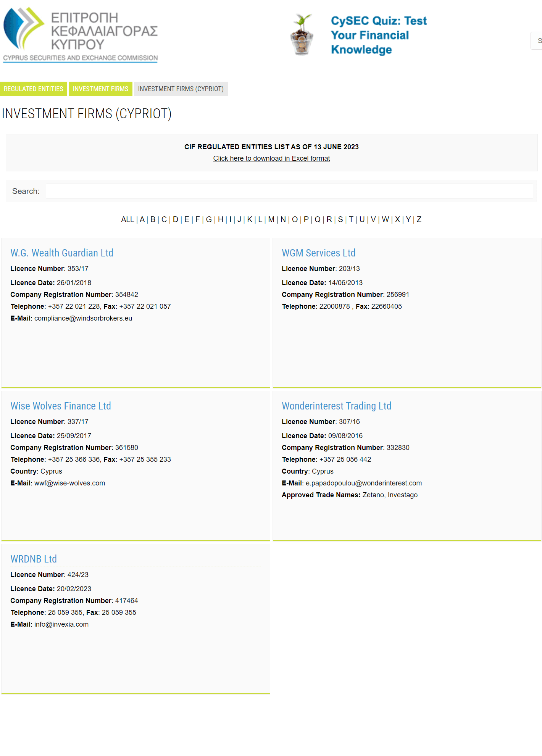The height and width of the screenshot is (756, 542).
Task: Filter firms by letter Q
Action: (x=318, y=219)
